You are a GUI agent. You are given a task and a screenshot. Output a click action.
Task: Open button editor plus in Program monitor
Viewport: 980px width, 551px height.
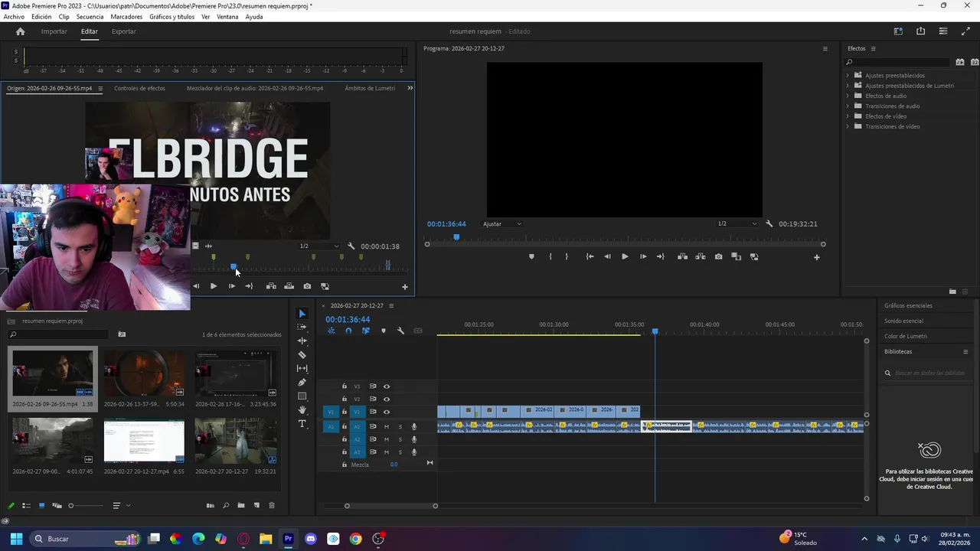[816, 257]
